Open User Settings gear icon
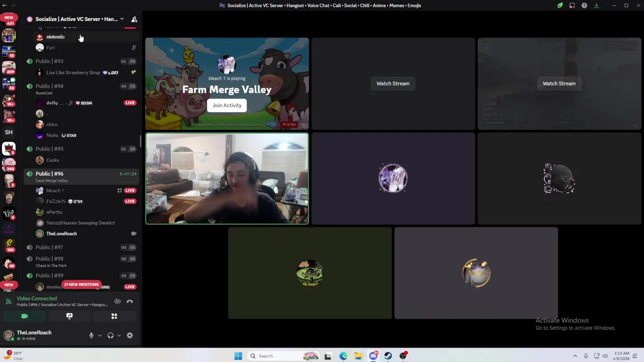The height and width of the screenshot is (362, 644). tap(130, 335)
